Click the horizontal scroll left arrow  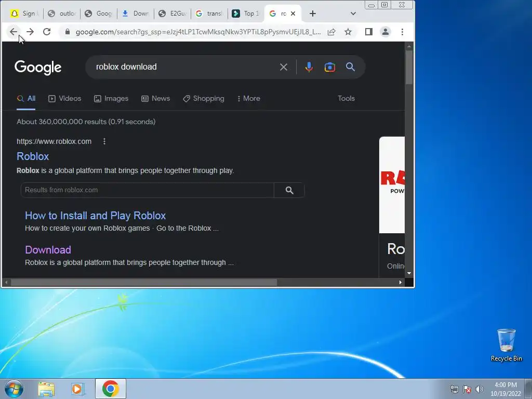(6, 282)
